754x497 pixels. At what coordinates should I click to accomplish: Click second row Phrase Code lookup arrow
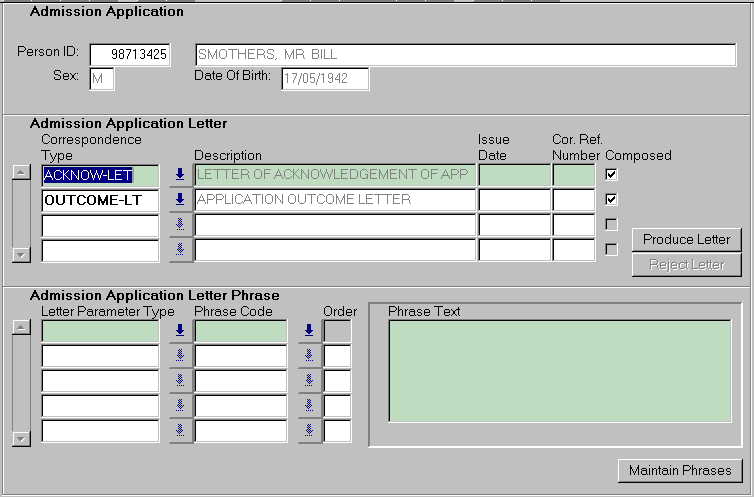(309, 356)
